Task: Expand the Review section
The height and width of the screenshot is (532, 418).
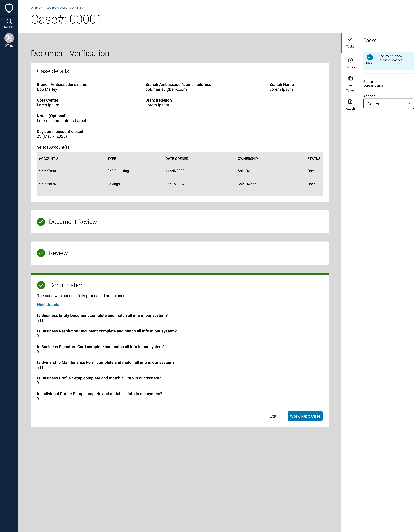Action: tap(58, 253)
